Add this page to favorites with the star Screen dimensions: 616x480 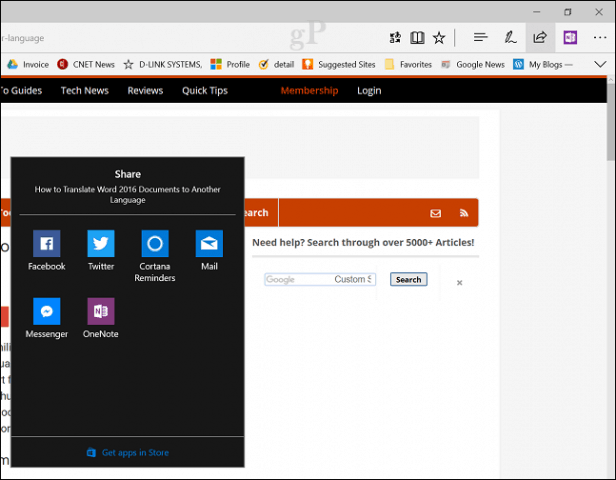(439, 38)
